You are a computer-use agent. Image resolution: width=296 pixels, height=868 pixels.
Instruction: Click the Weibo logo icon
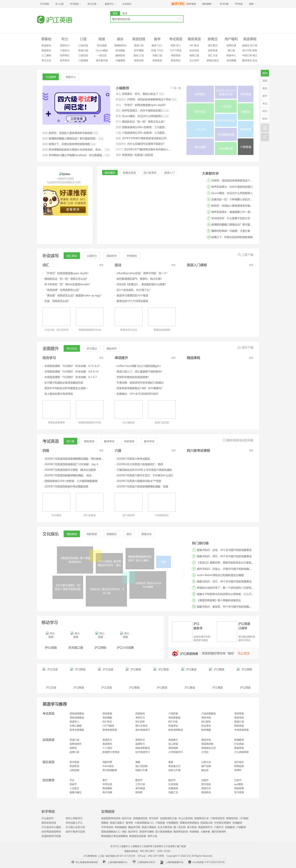175,653
